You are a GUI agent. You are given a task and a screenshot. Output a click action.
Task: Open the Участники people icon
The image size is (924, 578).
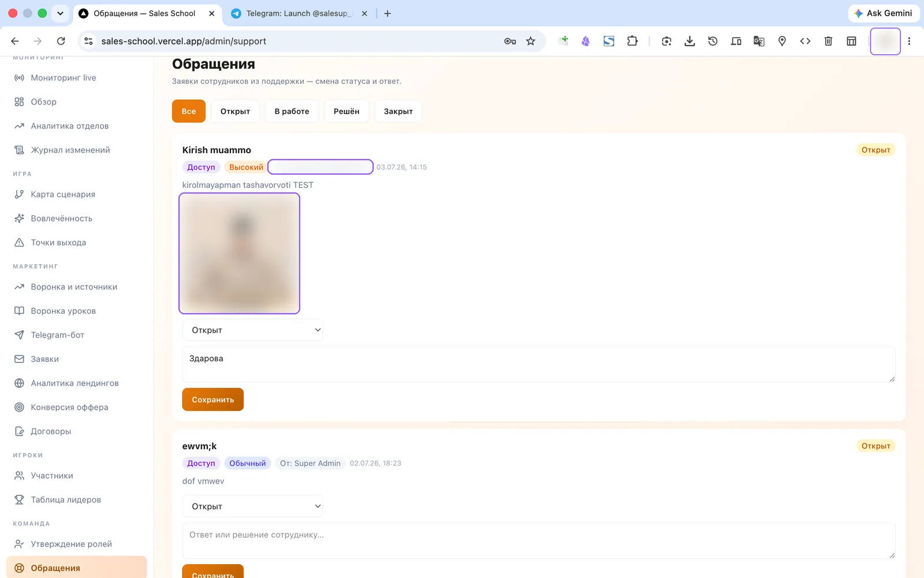click(x=19, y=476)
